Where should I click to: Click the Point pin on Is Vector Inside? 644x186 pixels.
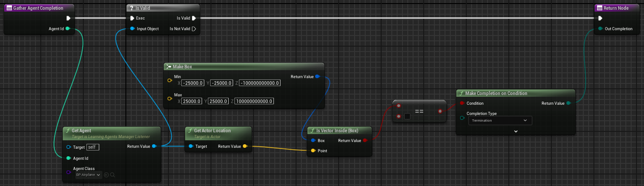(313, 151)
